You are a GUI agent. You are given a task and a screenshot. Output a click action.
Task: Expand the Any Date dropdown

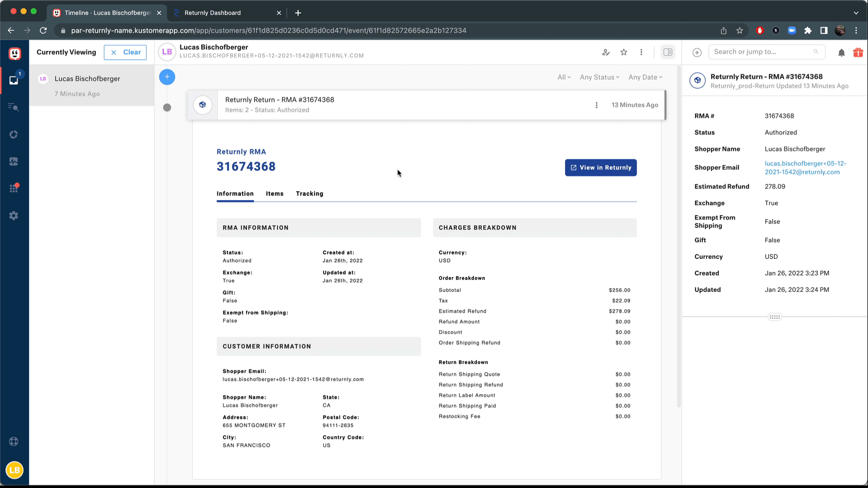click(x=645, y=77)
